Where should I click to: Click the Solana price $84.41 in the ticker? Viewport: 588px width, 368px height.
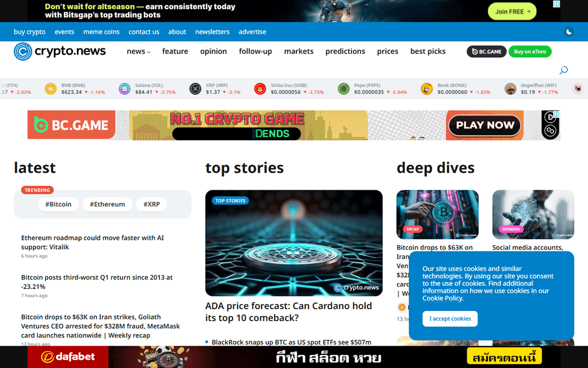pos(144,92)
